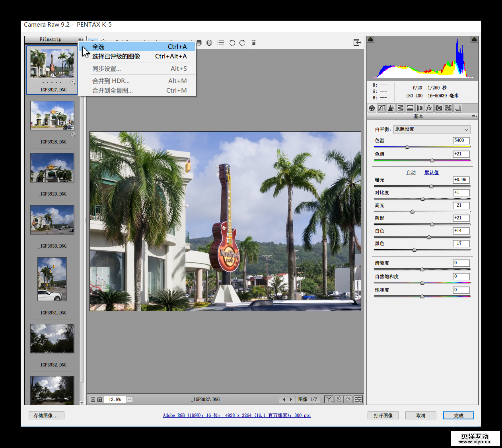Screen dimensions: 502x448
Task: Click the trash delete icon in toolbar
Action: tap(253, 43)
